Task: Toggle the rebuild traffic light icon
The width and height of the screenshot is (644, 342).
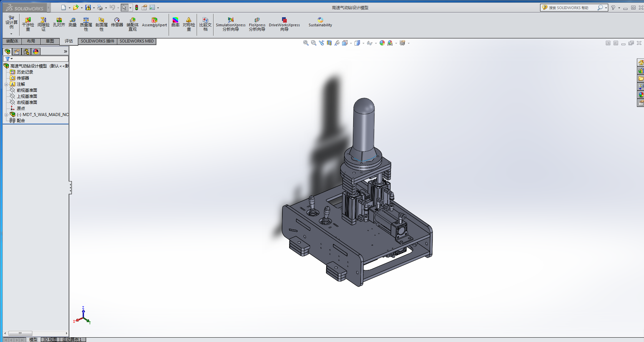Action: 137,7
